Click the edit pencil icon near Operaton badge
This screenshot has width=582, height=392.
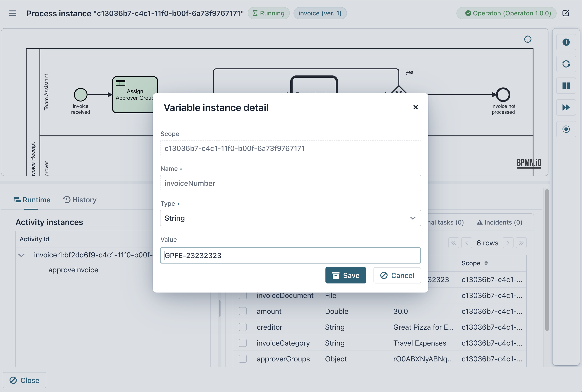click(566, 13)
